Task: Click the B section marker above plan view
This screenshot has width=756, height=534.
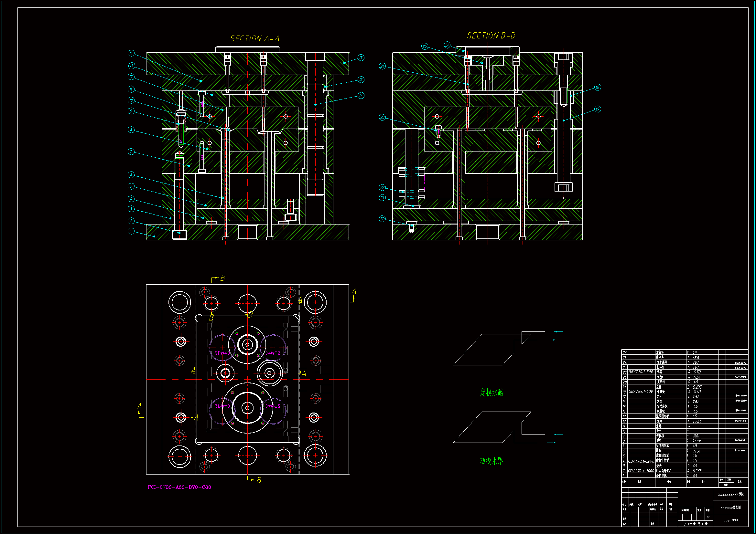Action: [x=222, y=278]
